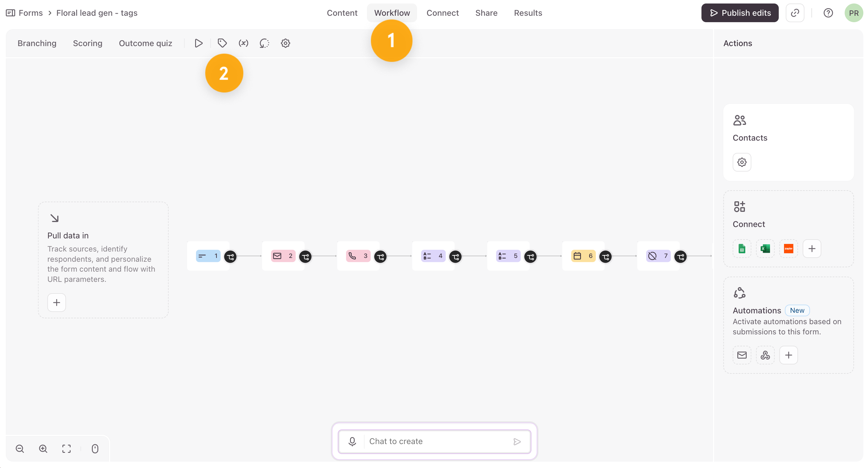Open the Scoring tab

tap(87, 43)
